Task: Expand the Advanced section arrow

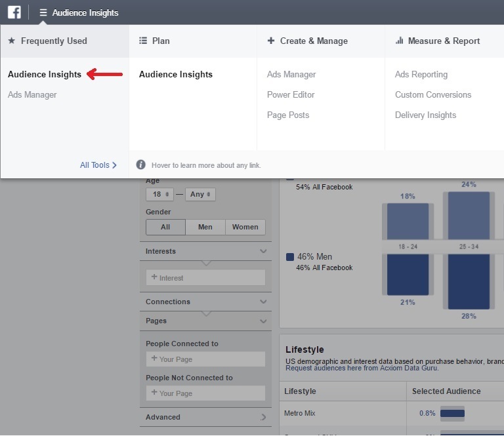Action: pos(264,417)
